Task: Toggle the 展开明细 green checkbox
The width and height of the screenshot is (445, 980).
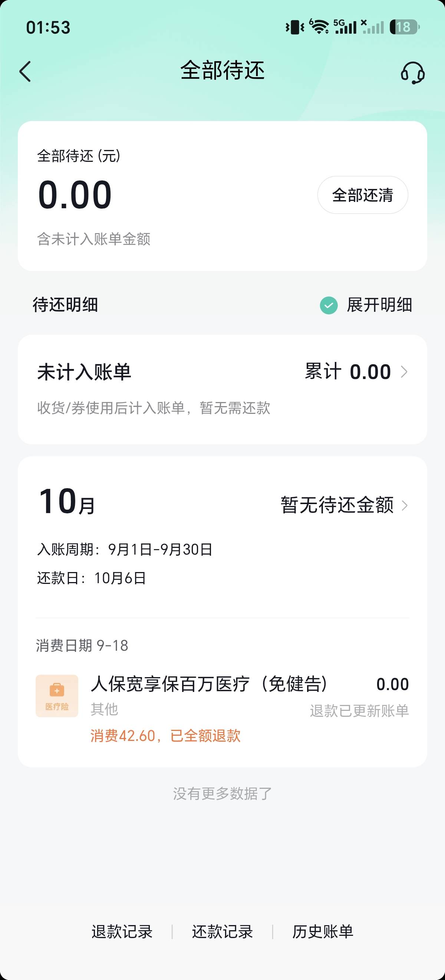Action: coord(329,305)
